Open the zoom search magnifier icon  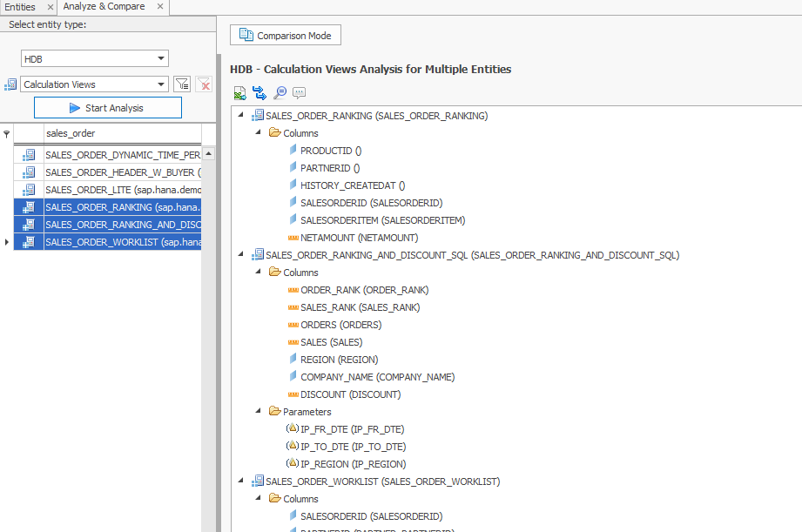pyautogui.click(x=279, y=92)
